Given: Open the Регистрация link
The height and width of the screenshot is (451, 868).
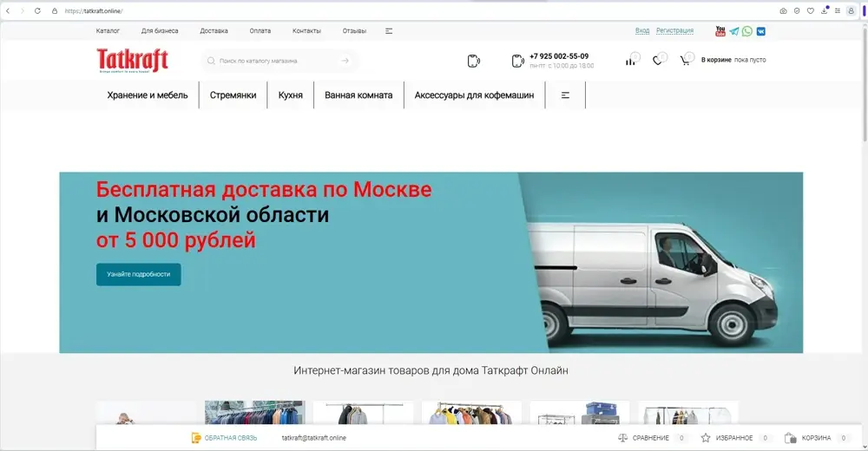Looking at the screenshot, I should (674, 31).
